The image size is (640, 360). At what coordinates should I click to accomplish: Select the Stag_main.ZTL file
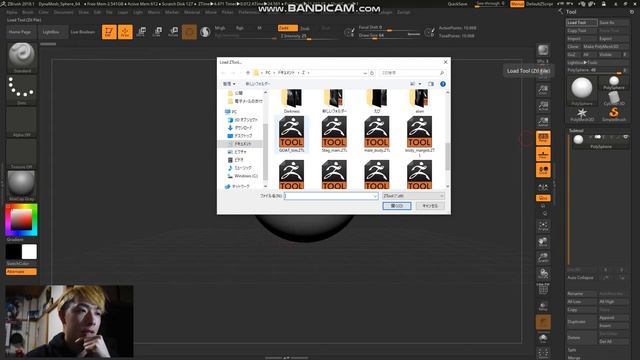334,134
